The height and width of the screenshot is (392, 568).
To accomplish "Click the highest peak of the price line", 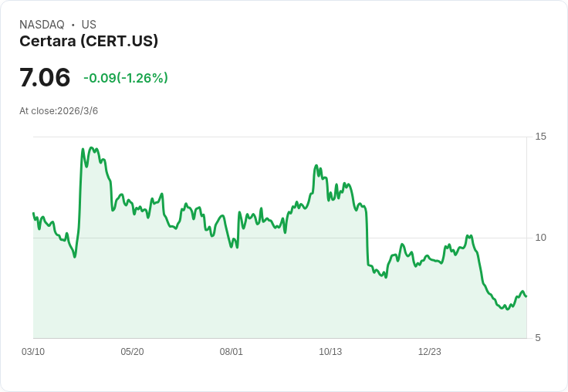I will tap(91, 148).
